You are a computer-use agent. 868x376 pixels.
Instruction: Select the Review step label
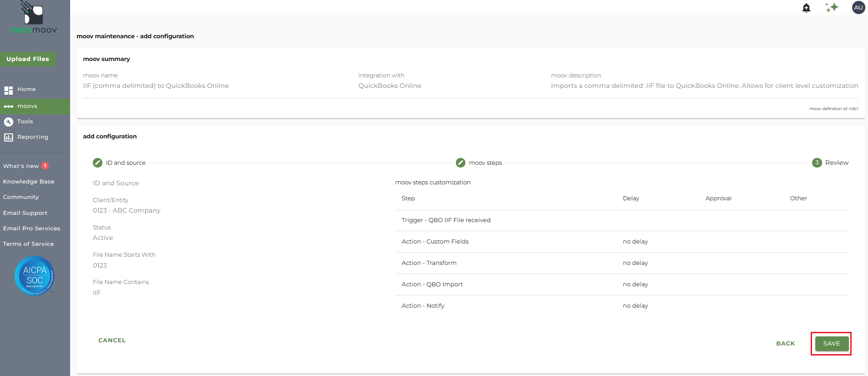837,163
